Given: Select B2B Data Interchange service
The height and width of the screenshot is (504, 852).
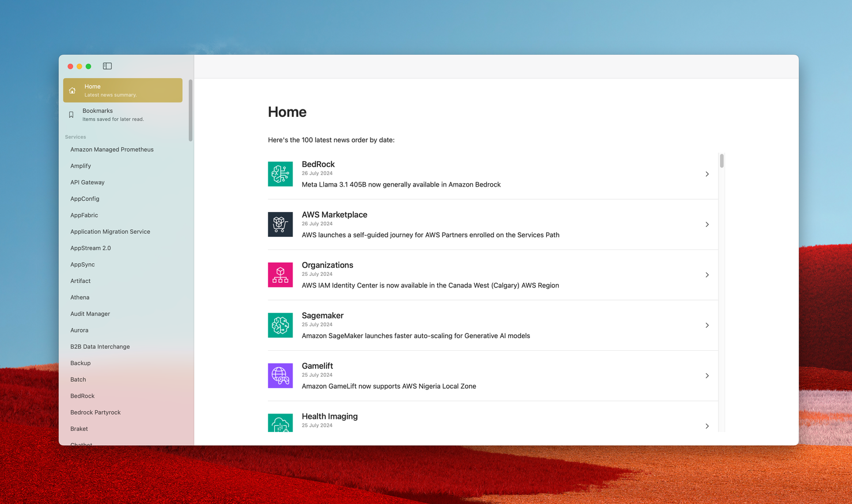Looking at the screenshot, I should click(100, 347).
